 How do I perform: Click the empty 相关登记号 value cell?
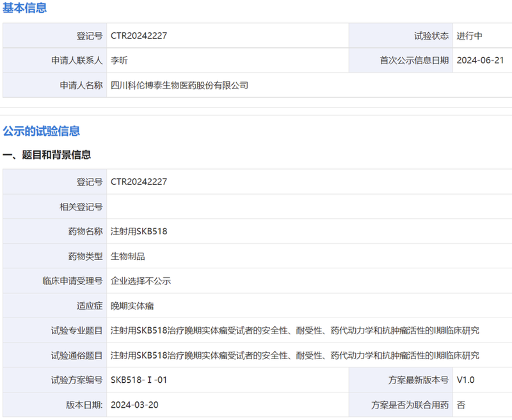tap(307, 207)
